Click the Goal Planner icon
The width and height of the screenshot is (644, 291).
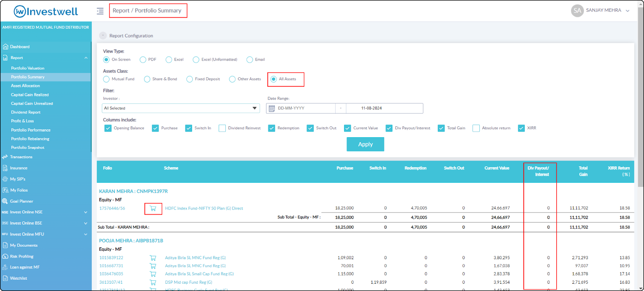(5, 201)
